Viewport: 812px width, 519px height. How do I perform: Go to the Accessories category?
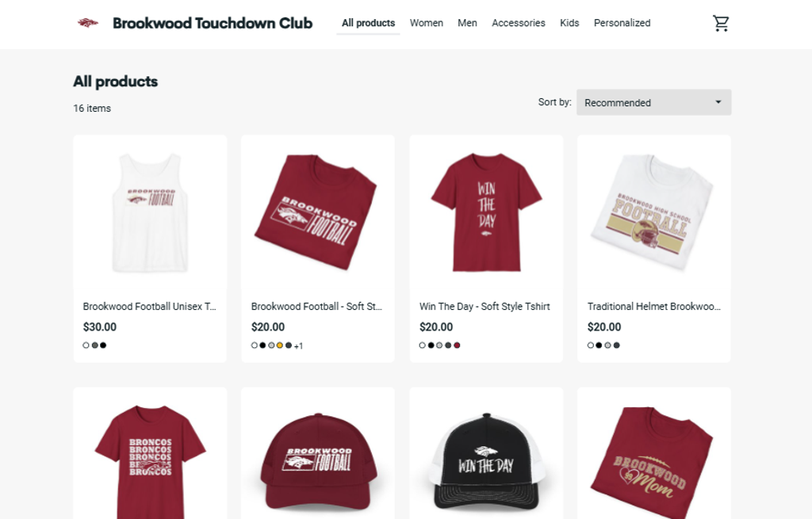[x=519, y=23]
